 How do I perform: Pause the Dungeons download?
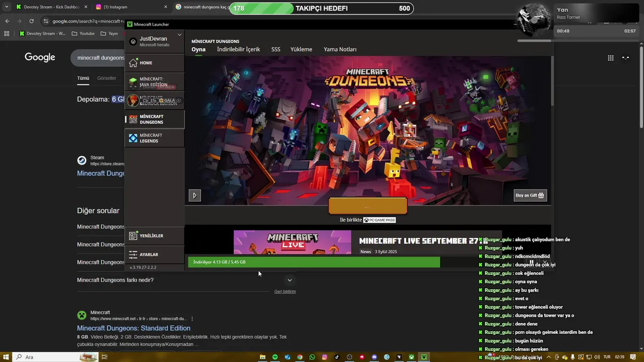pos(531,262)
